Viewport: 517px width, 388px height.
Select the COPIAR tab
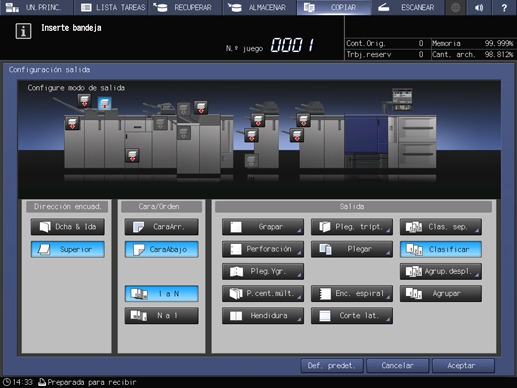(334, 7)
